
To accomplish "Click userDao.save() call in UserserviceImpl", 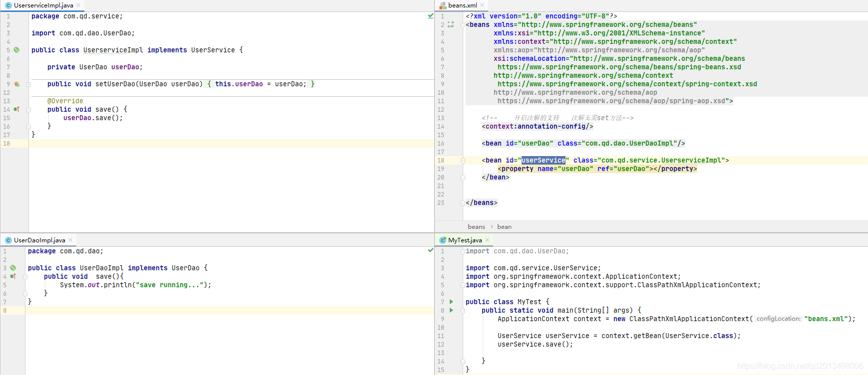I will 93,118.
